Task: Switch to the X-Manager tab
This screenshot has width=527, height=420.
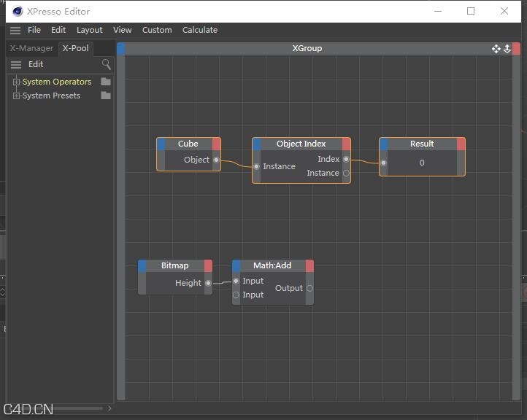Action: pos(31,48)
